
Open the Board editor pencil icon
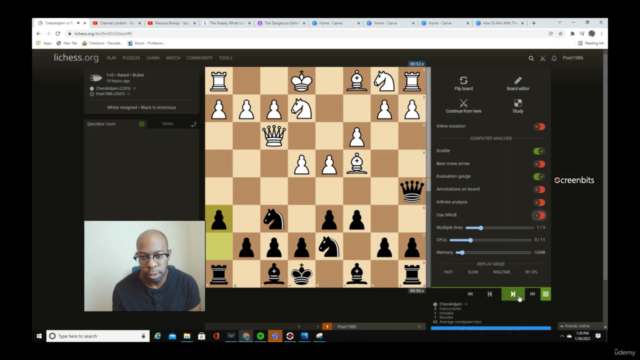[x=518, y=80]
